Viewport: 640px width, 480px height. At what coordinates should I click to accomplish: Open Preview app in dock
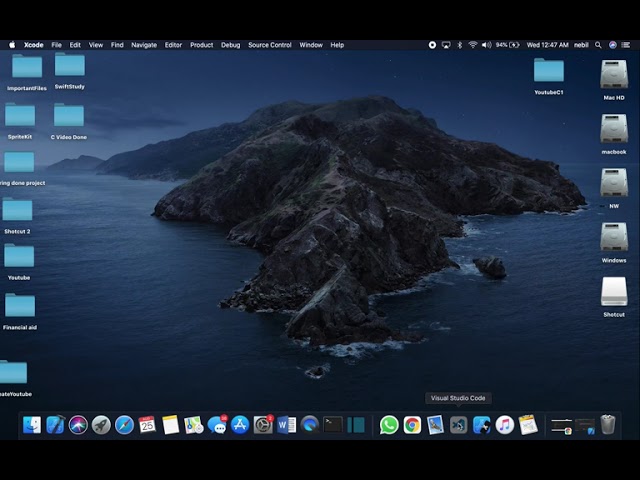(x=436, y=425)
